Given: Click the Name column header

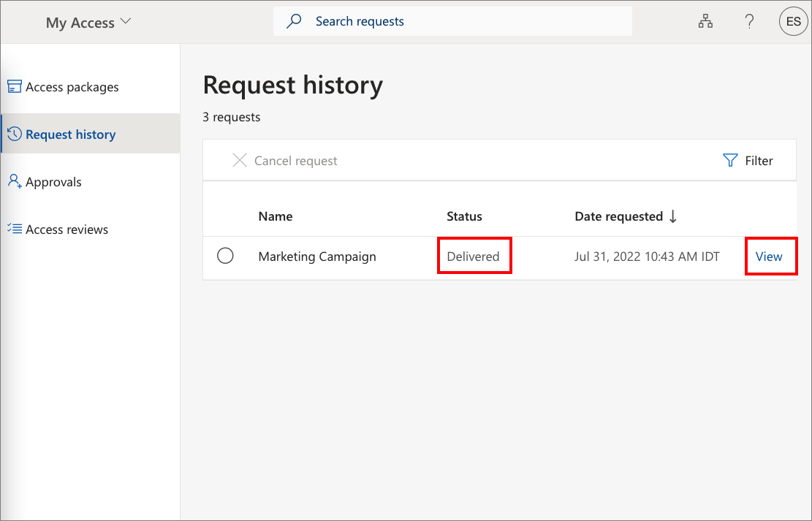Looking at the screenshot, I should coord(276,216).
